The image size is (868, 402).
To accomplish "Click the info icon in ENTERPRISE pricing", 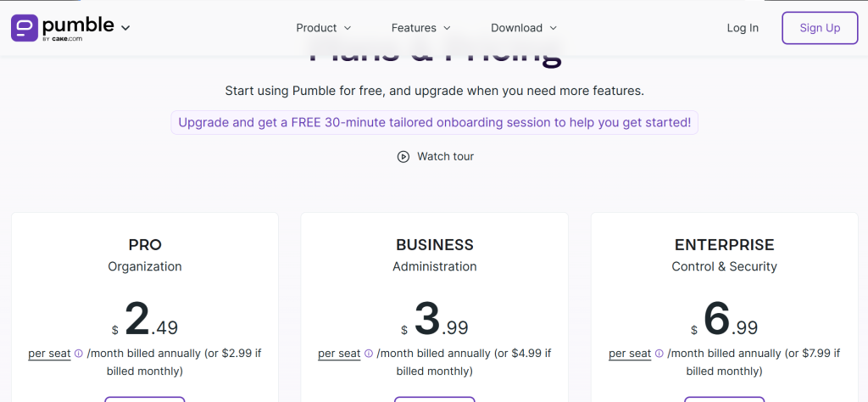I will (x=659, y=354).
